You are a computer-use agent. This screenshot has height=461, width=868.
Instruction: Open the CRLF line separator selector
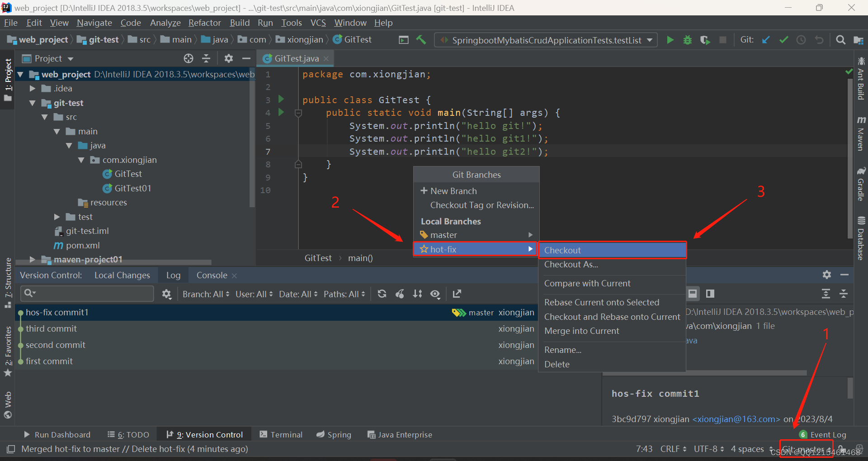673,449
